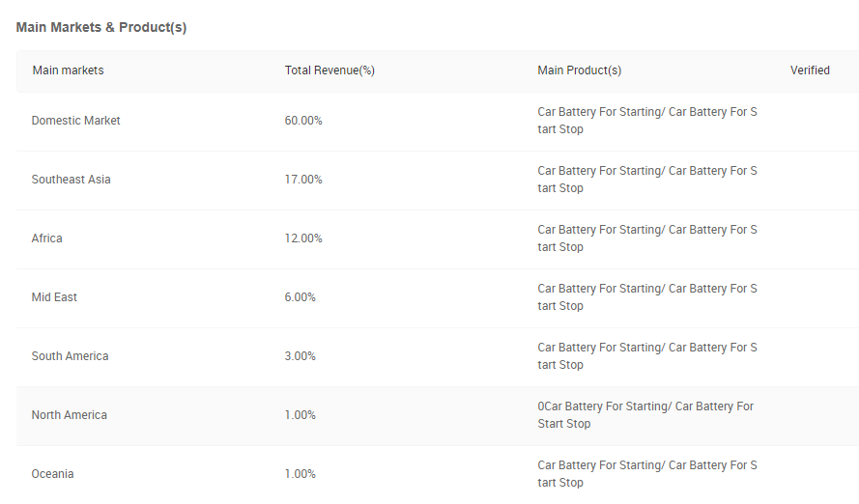Click the Oceania row main product text
Viewport: 859px width, 504px height.
click(x=647, y=474)
